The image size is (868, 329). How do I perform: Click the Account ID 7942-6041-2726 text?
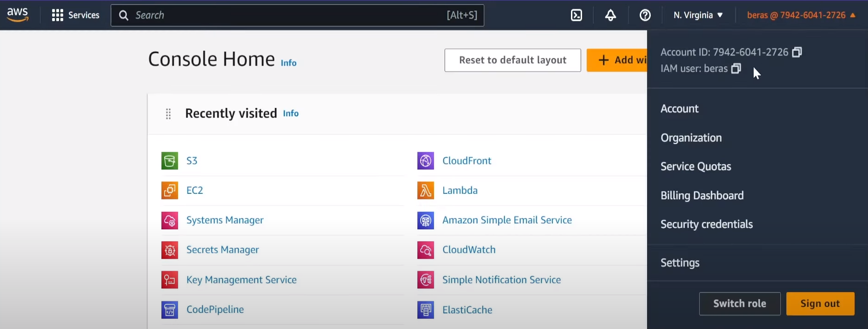pos(725,52)
